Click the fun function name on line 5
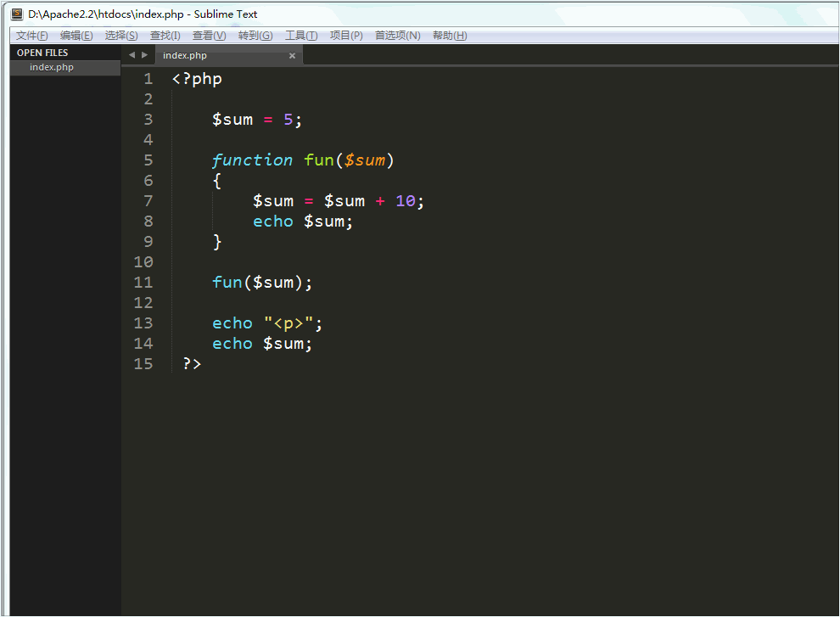The height and width of the screenshot is (617, 840). pos(319,160)
